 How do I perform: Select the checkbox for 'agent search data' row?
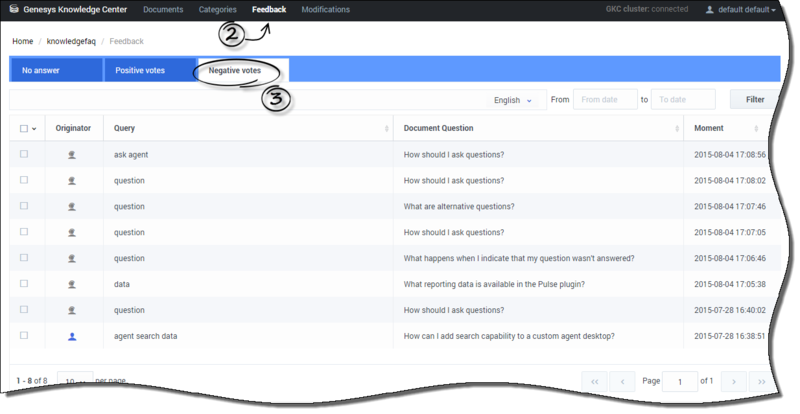point(24,336)
